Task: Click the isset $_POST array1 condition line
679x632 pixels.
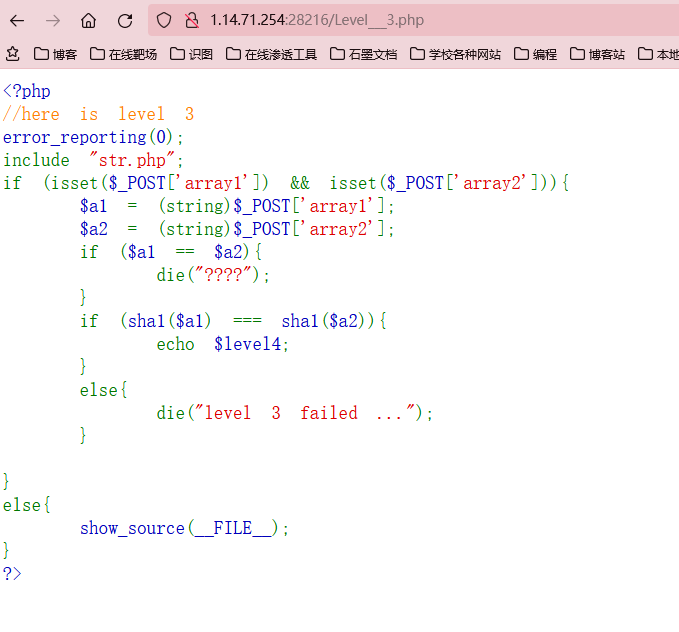Action: coord(286,183)
